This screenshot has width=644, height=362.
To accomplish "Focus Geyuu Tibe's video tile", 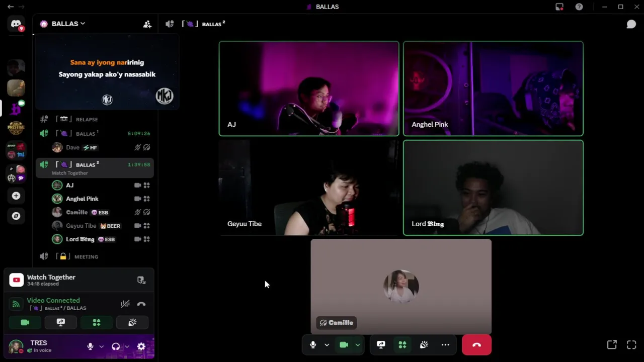I will (309, 188).
